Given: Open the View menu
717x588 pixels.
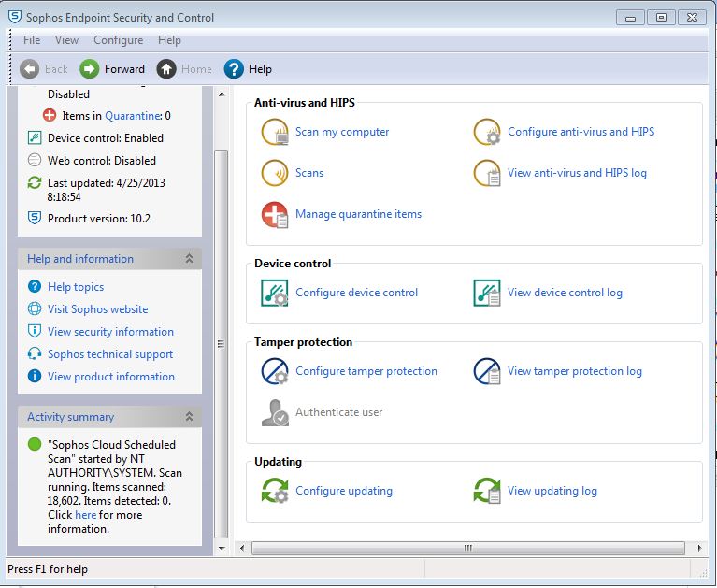Looking at the screenshot, I should [x=66, y=40].
